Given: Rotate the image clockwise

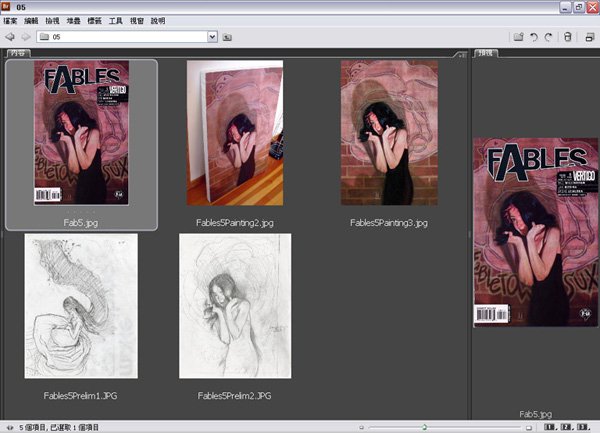Looking at the screenshot, I should point(549,37).
